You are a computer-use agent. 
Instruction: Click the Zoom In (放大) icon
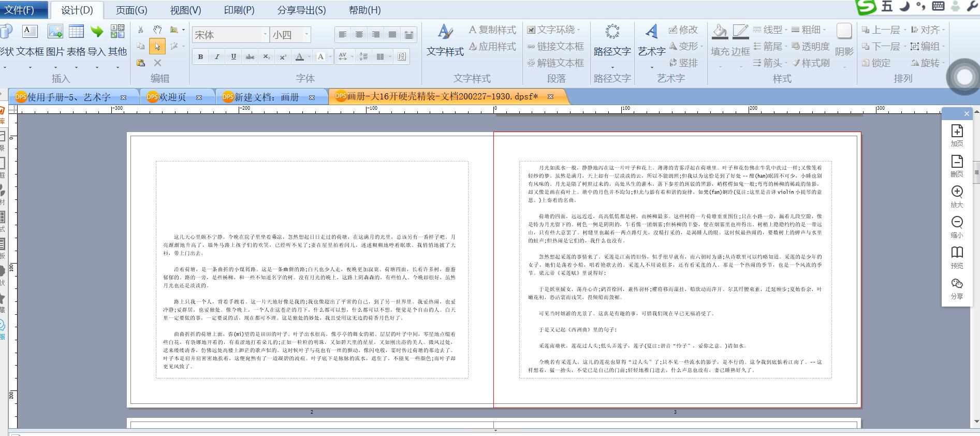coord(957,192)
